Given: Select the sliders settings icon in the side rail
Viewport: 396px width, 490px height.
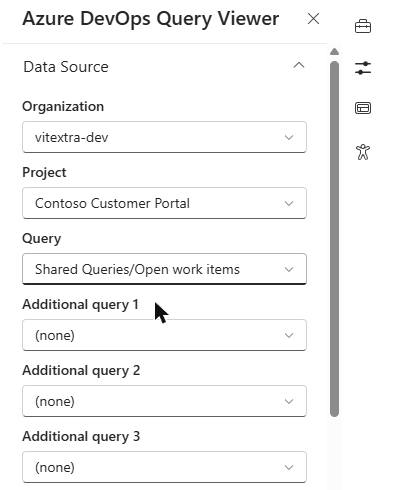Looking at the screenshot, I should [x=363, y=68].
